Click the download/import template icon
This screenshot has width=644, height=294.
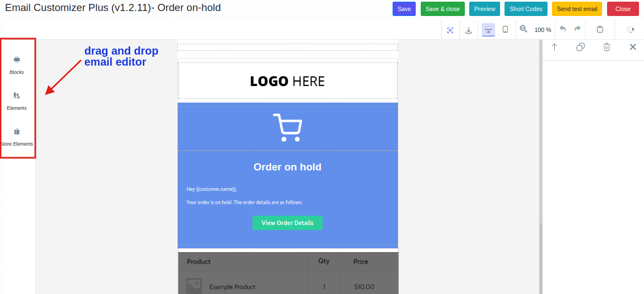click(x=469, y=30)
